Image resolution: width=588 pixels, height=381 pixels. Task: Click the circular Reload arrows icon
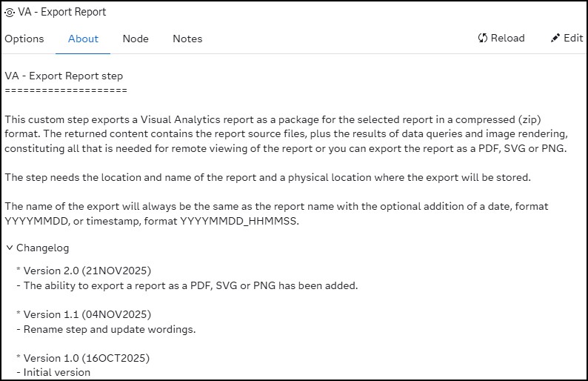tap(483, 38)
